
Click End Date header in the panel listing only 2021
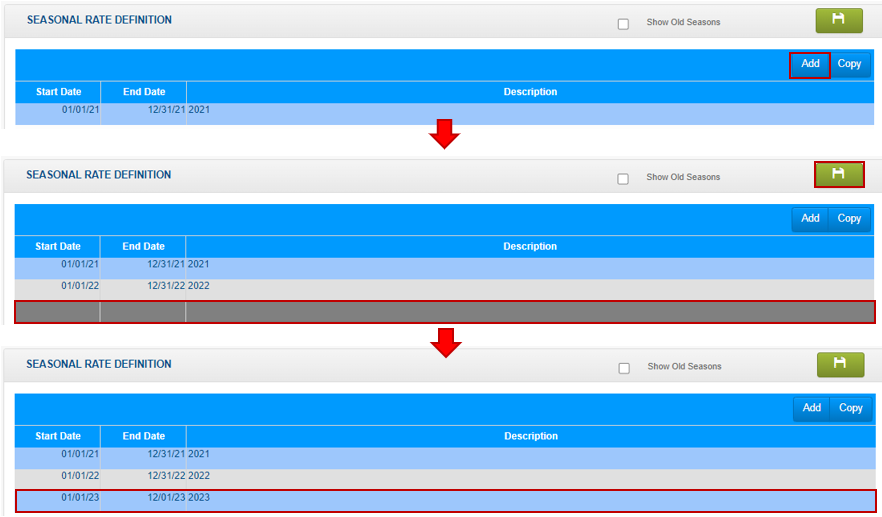pyautogui.click(x=144, y=92)
